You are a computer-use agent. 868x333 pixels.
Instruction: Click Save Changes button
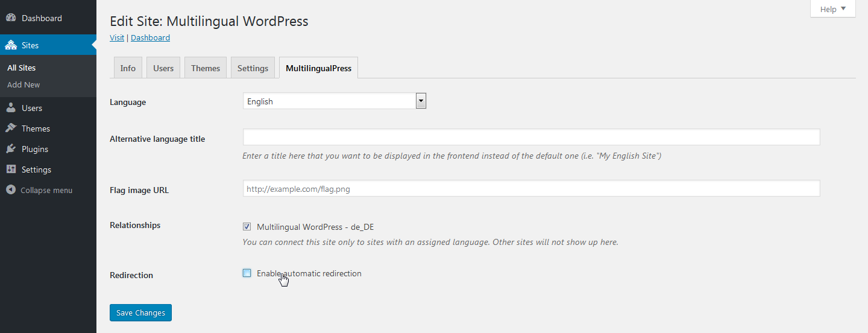tap(140, 312)
